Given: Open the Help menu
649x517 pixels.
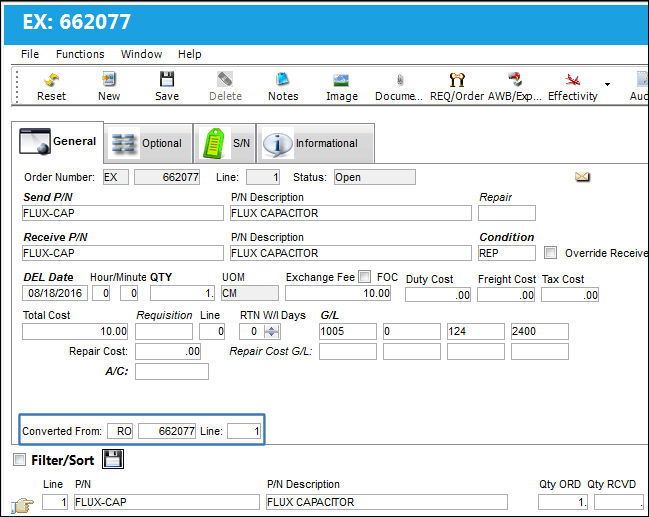Looking at the screenshot, I should coord(190,54).
